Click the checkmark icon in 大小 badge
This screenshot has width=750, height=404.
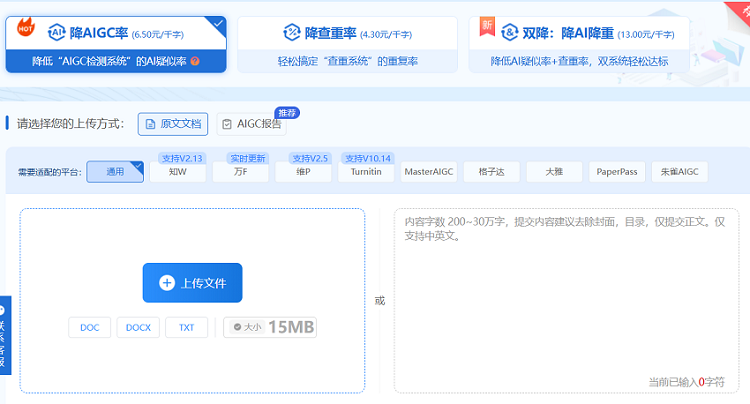click(237, 327)
